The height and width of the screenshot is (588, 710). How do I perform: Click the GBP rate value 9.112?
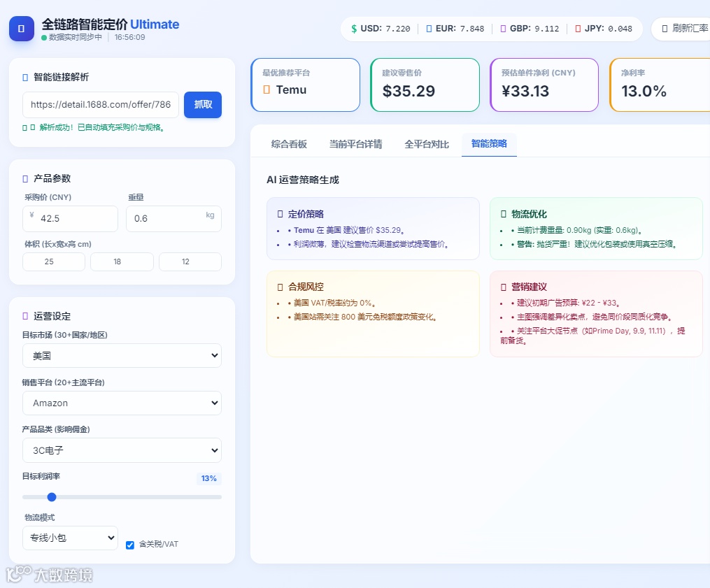click(x=546, y=29)
